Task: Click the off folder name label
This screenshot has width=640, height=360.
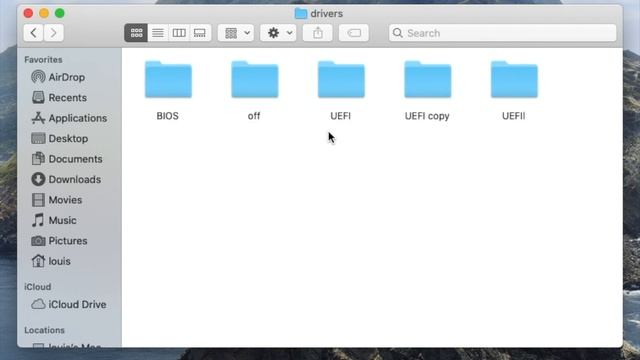Action: coord(254,116)
